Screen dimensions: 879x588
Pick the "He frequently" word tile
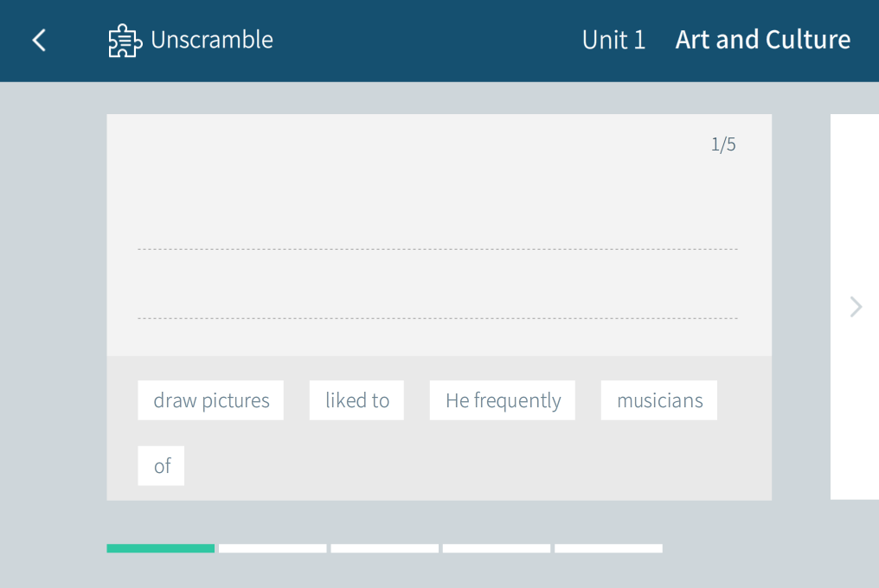[x=503, y=400]
